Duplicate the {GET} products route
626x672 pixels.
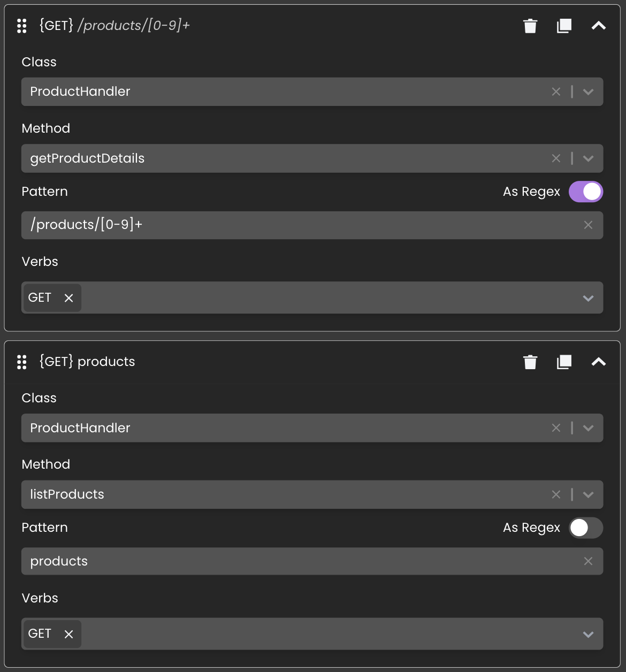point(564,362)
